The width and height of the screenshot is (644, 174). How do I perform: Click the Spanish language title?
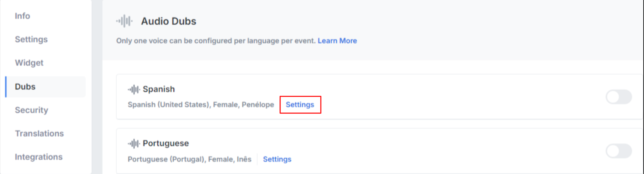click(159, 89)
